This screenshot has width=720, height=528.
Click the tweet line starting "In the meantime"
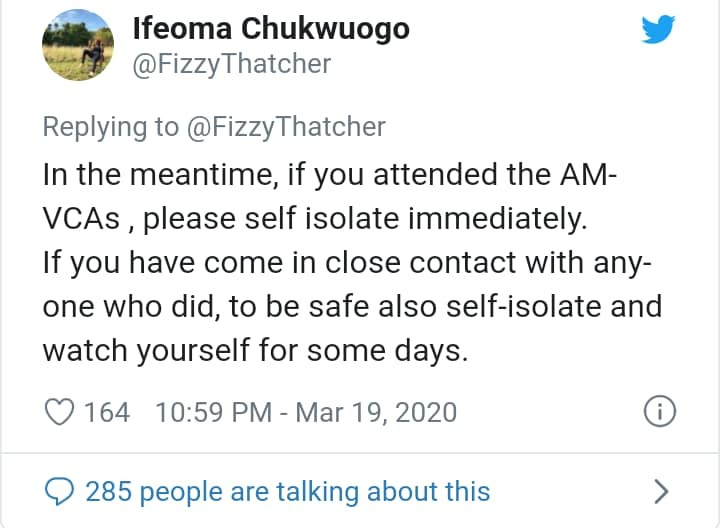[x=331, y=175]
